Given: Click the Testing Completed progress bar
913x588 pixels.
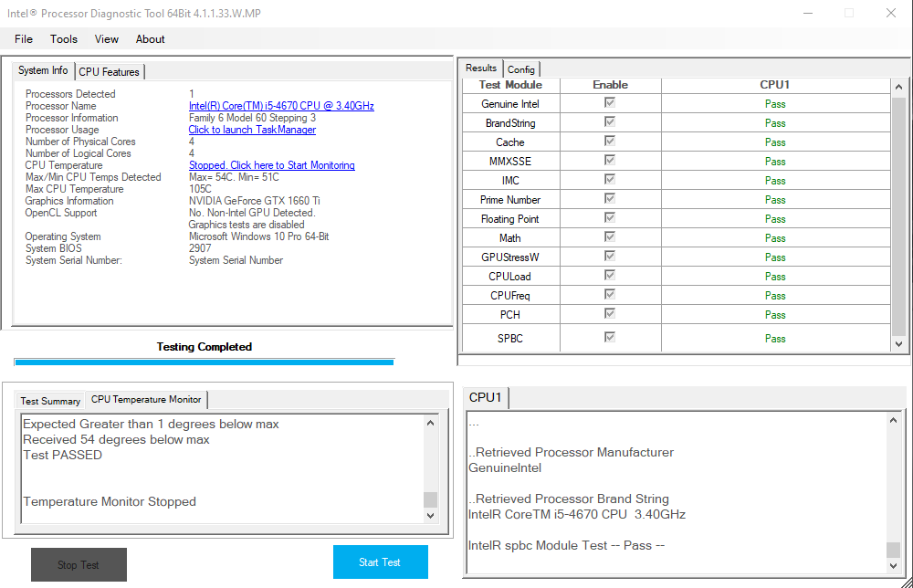Looking at the screenshot, I should tap(205, 362).
